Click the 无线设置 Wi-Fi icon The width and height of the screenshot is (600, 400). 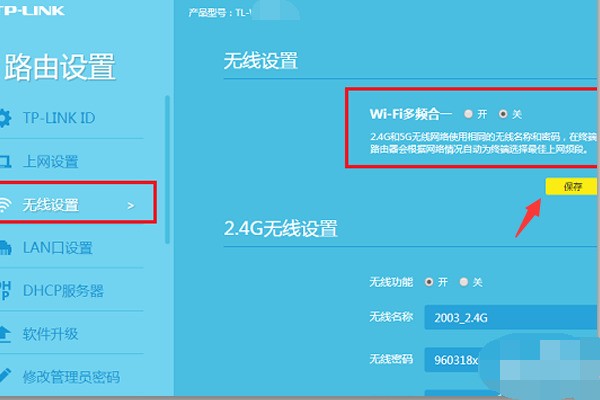[5, 205]
